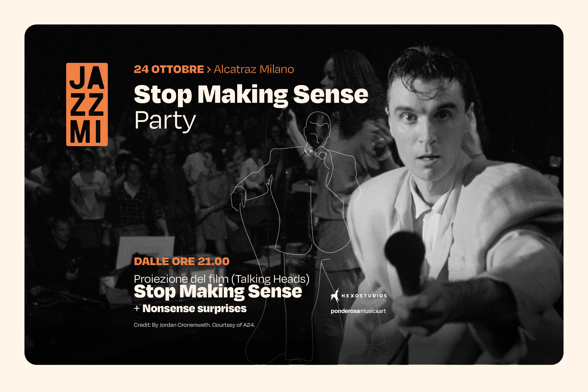Click the Nonsense surprises text
The width and height of the screenshot is (588, 392).
[x=194, y=308]
